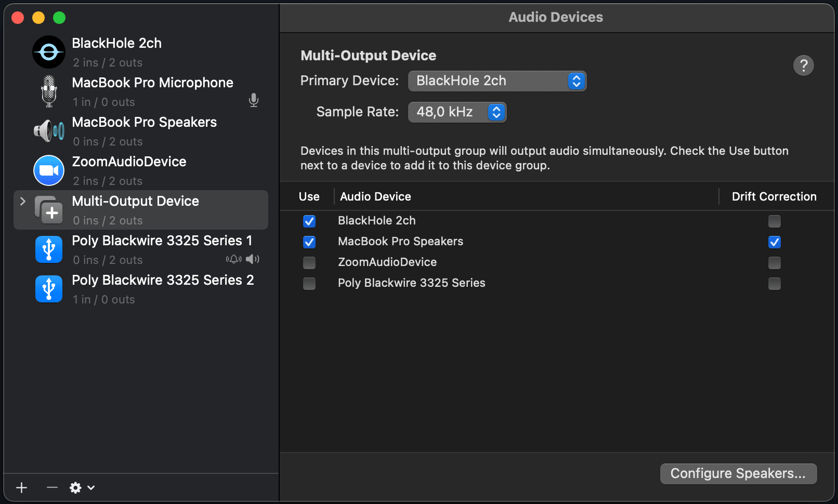Enable Drift Correction for BlackHole 2ch
Viewport: 838px width, 504px height.
coord(775,221)
